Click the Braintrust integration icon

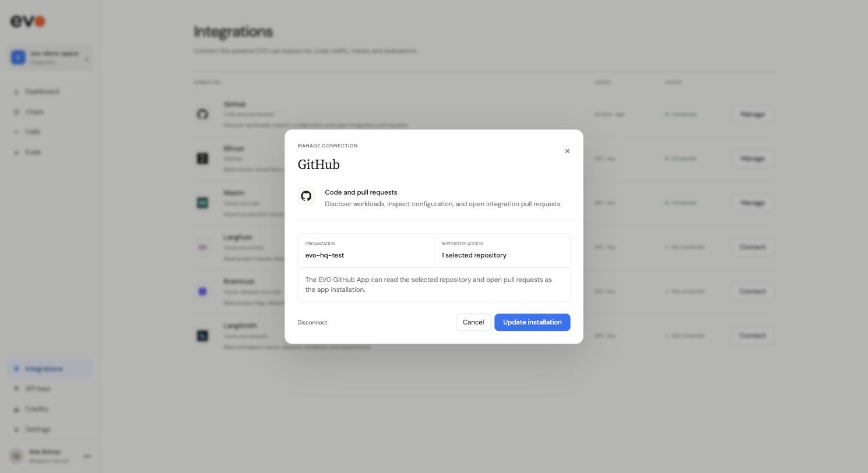(x=202, y=291)
